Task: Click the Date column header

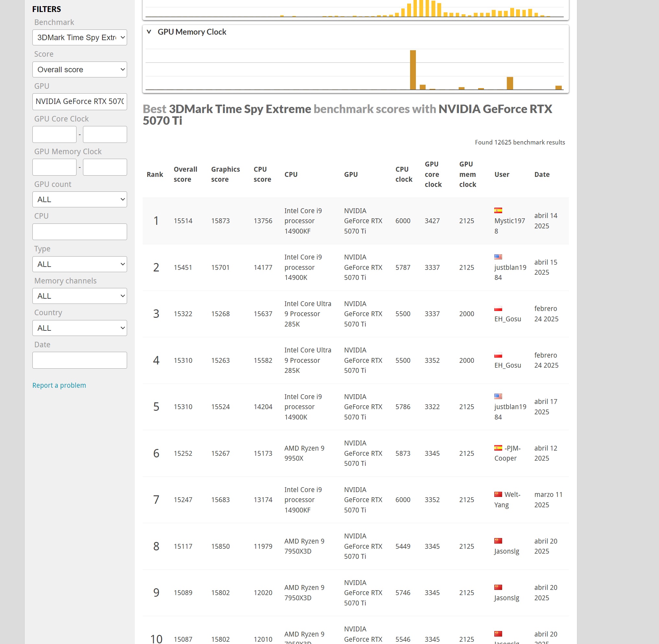Action: [542, 175]
